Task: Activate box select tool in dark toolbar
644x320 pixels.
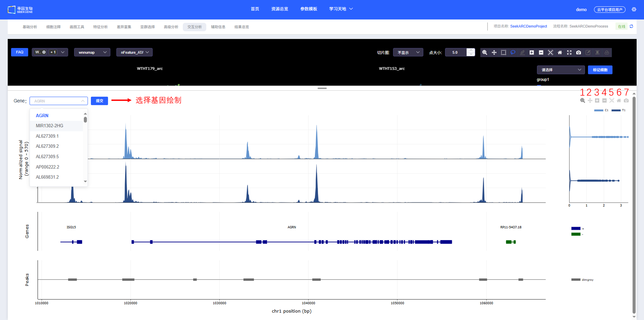Action: coord(503,52)
